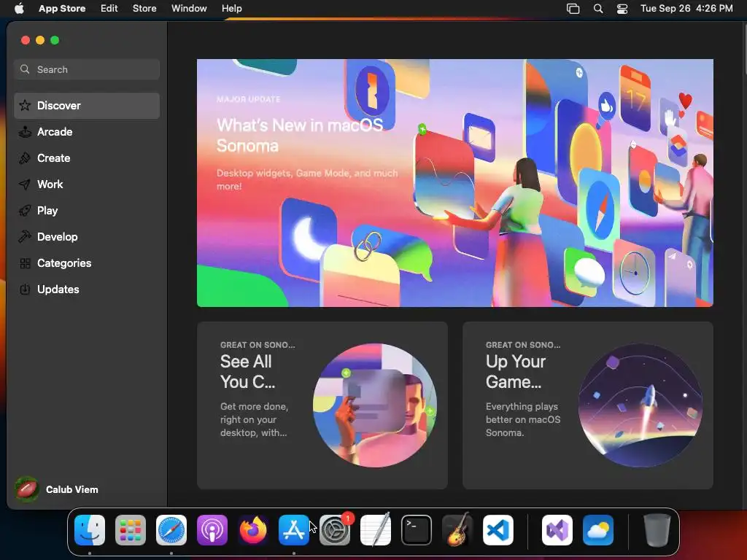Open What's New in macOS Sonoma banner
The image size is (747, 560).
455,183
